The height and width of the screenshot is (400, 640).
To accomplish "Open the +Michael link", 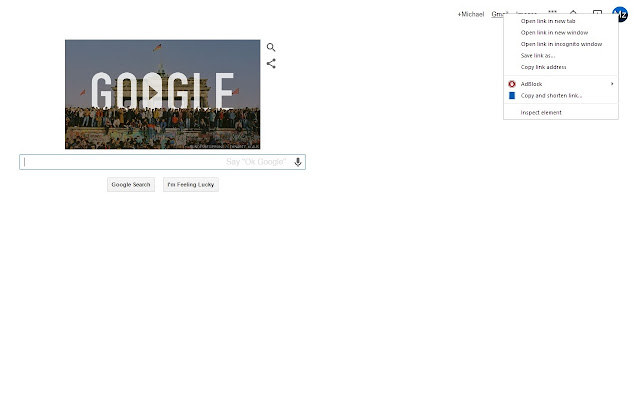I will pos(471,14).
